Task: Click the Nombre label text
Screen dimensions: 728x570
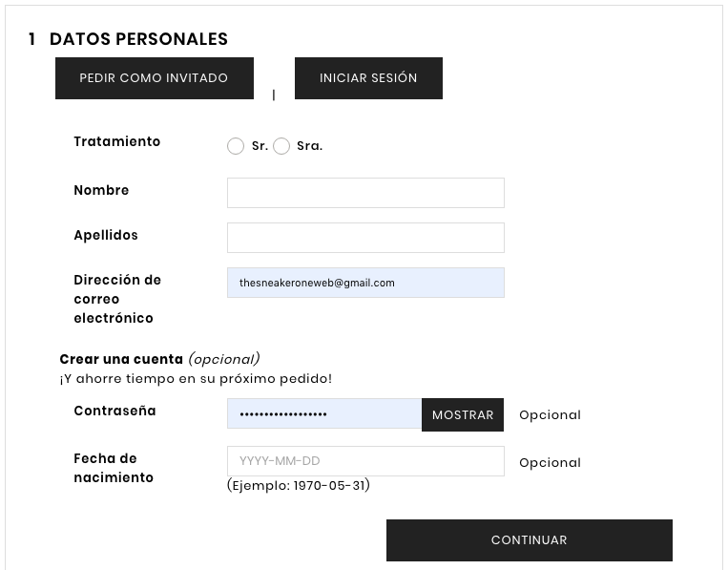Action: tap(101, 190)
